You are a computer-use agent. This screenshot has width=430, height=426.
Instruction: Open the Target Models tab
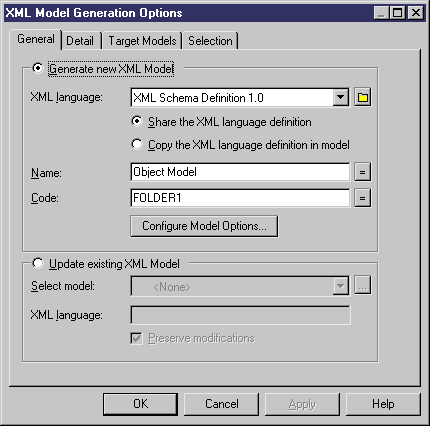142,41
